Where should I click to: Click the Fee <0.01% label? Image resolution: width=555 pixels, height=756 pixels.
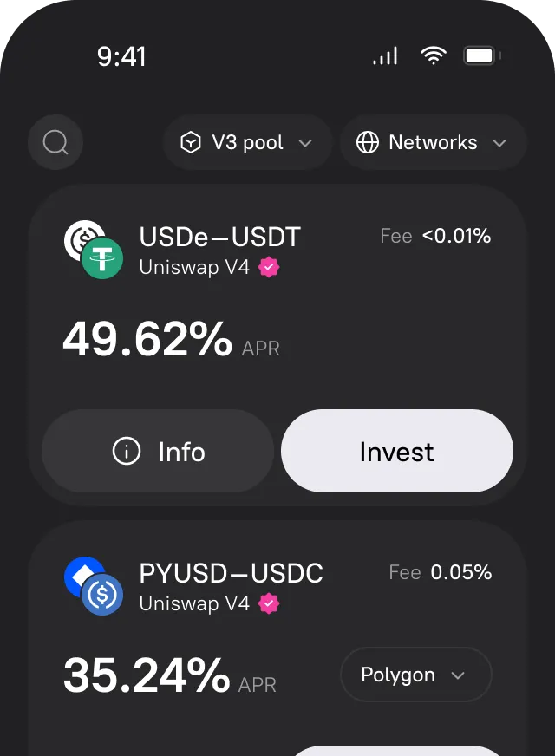tap(435, 236)
